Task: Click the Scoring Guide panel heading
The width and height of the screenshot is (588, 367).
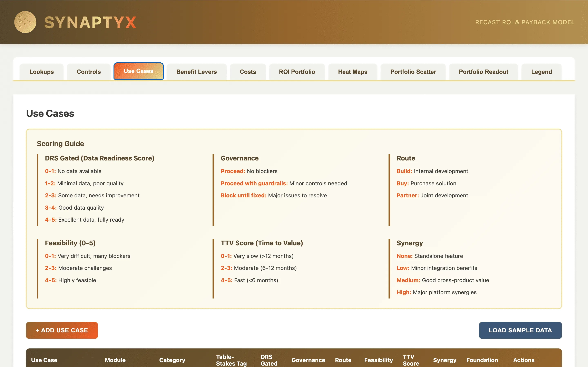Action: [x=60, y=144]
